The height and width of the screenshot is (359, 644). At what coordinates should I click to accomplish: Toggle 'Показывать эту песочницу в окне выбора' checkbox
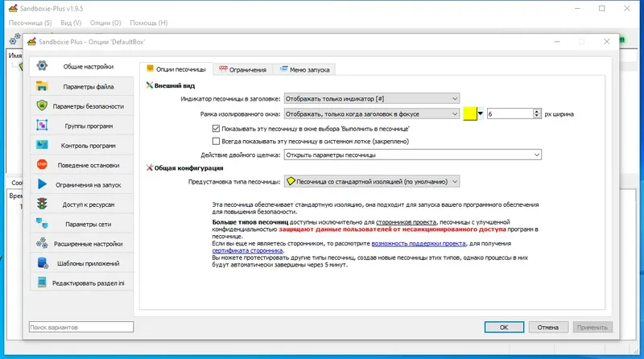point(216,129)
